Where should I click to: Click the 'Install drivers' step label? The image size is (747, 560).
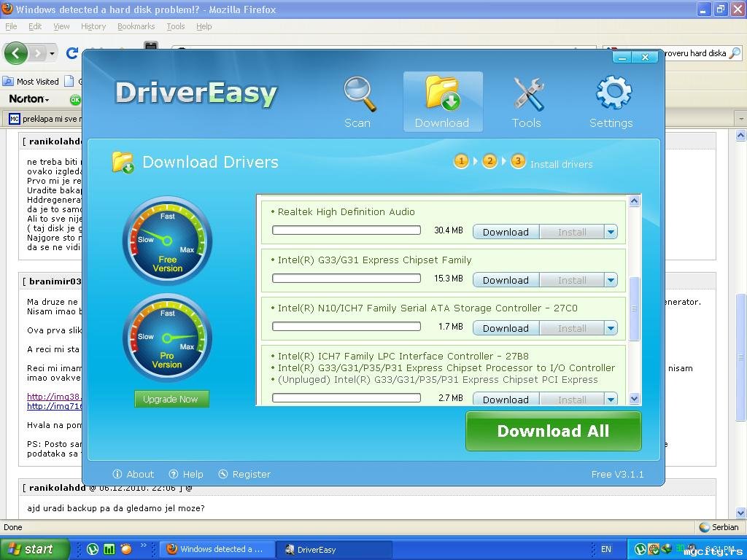(x=562, y=164)
